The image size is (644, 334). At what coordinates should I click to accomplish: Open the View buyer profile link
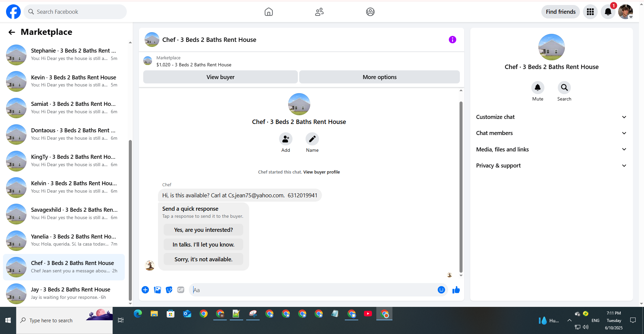[321, 172]
